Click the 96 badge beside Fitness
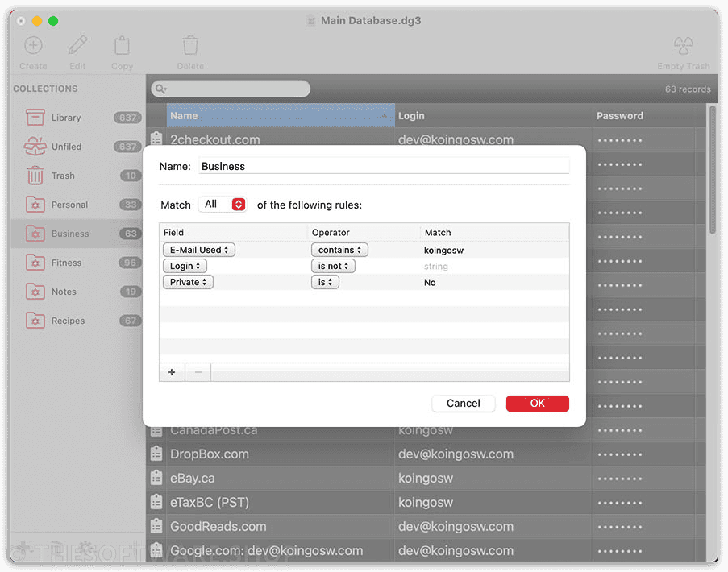Screen dimensions: 728x572 tap(130, 263)
